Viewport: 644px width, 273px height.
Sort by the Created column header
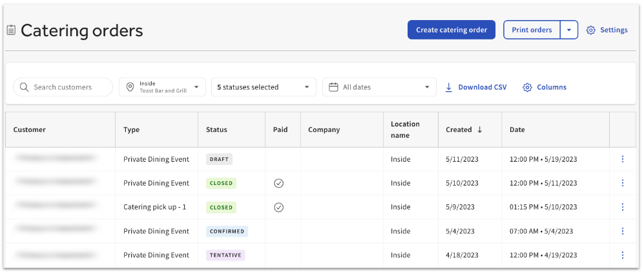[x=464, y=129]
